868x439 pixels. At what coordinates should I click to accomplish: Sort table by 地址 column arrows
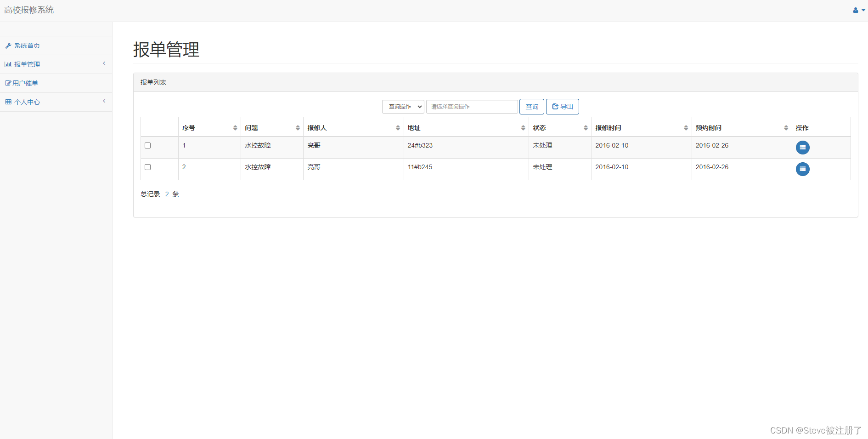[523, 128]
